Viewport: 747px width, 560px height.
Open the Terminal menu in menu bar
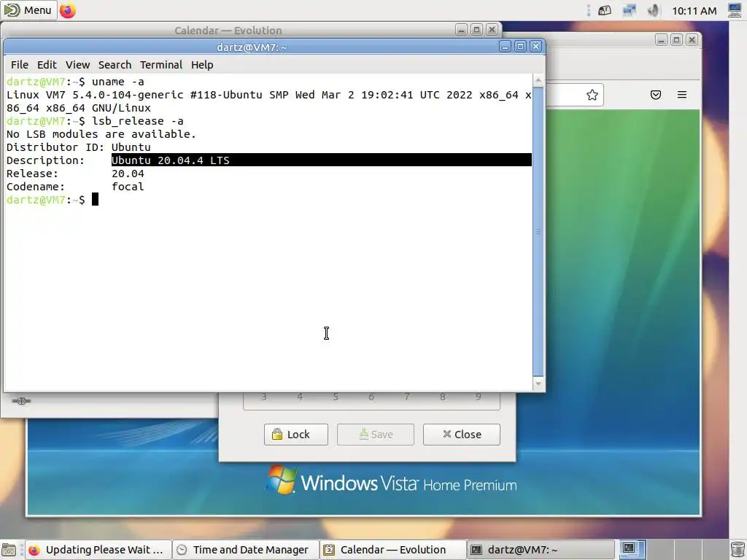coord(161,65)
